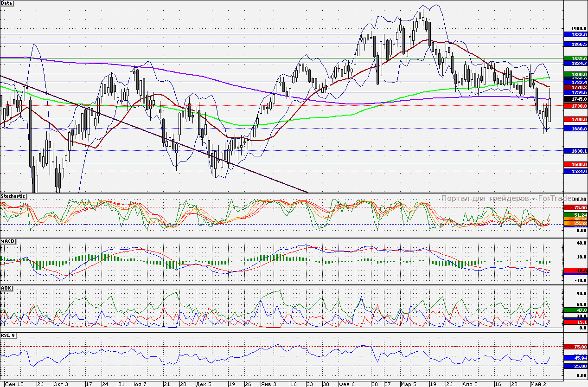Click the dark red 1770.8 price tag

click(x=575, y=87)
